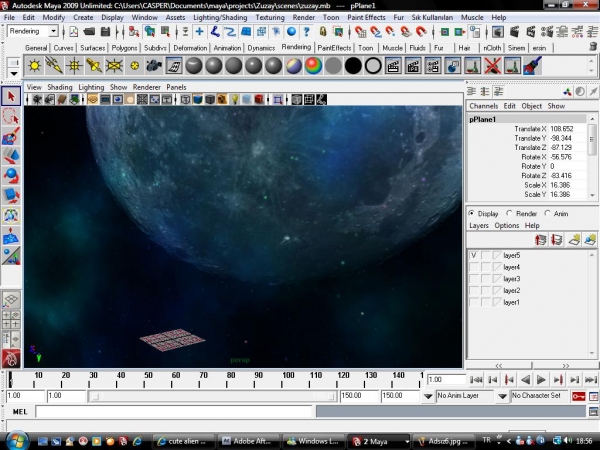The height and width of the screenshot is (450, 600).
Task: Open the No Character Set dropdown
Action: pos(502,396)
